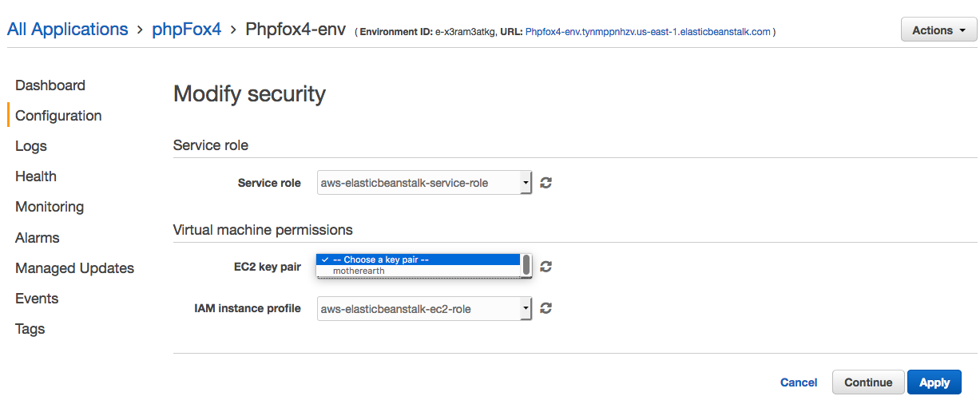Viewport: 980px width, 408px height.
Task: View the Monitoring section
Action: coord(50,207)
